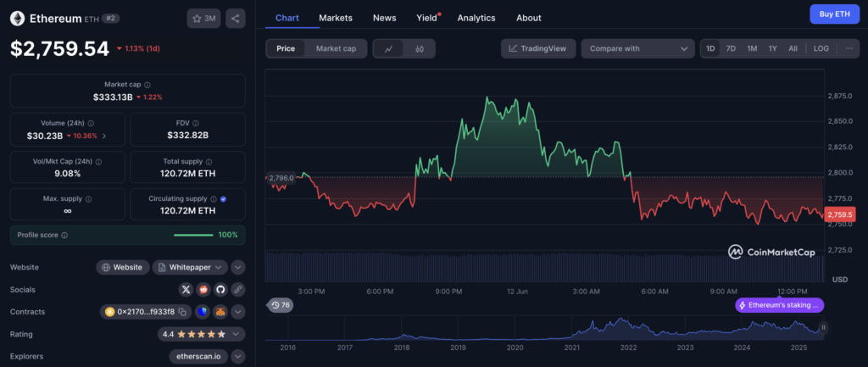Click the Ethereum logo icon
This screenshot has width=868, height=367.
pyautogui.click(x=19, y=19)
